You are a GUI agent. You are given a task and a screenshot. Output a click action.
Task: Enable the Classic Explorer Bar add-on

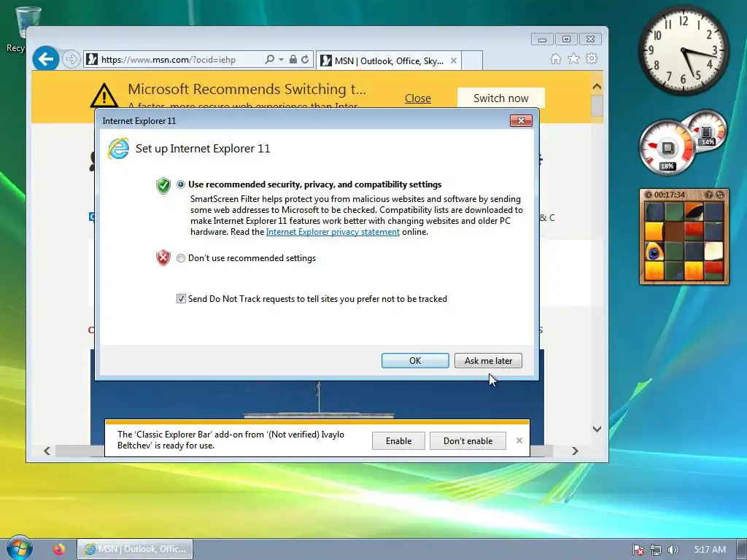pos(398,441)
